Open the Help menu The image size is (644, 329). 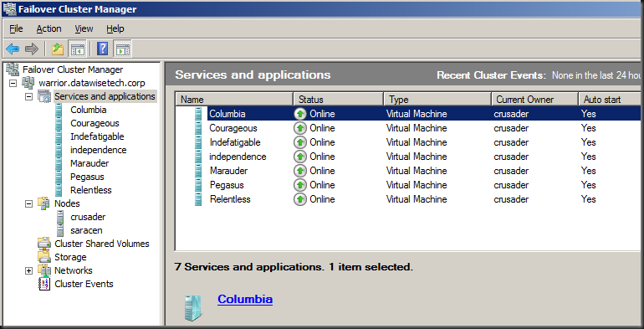click(115, 28)
